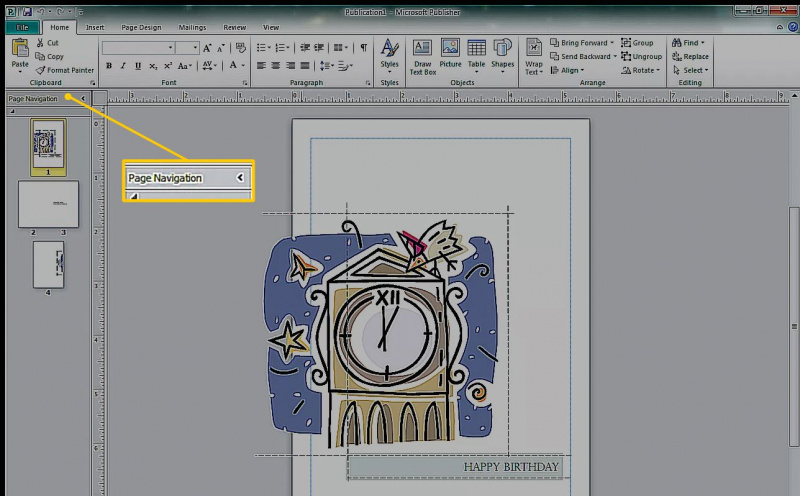Open the Paragraph dialog launcher
The image size is (800, 496).
[x=368, y=83]
